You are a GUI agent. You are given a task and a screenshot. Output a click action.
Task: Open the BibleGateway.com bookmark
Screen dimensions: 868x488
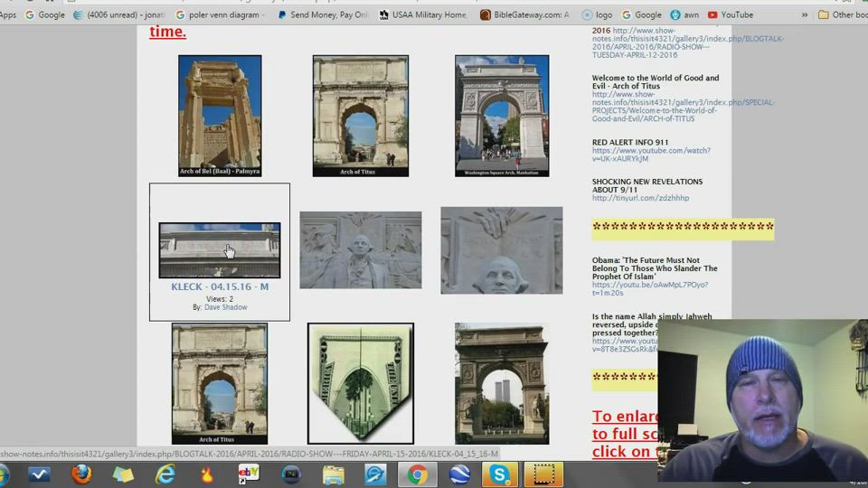(x=524, y=14)
